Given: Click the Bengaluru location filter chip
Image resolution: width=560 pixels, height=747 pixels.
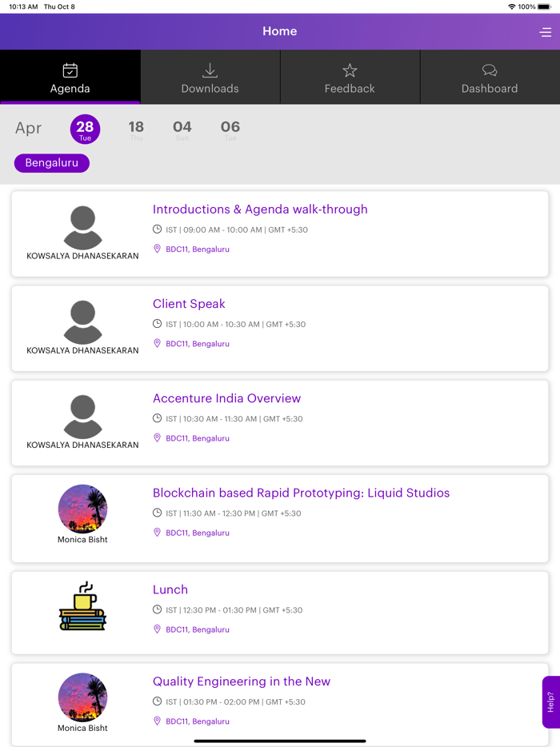Looking at the screenshot, I should point(51,162).
